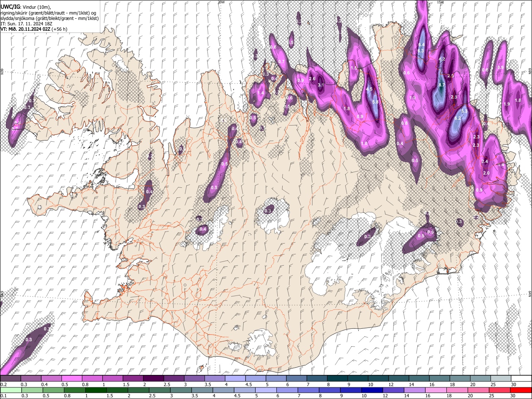
Task: Click the '15W' longitude label at top
Action: click(440, 2)
